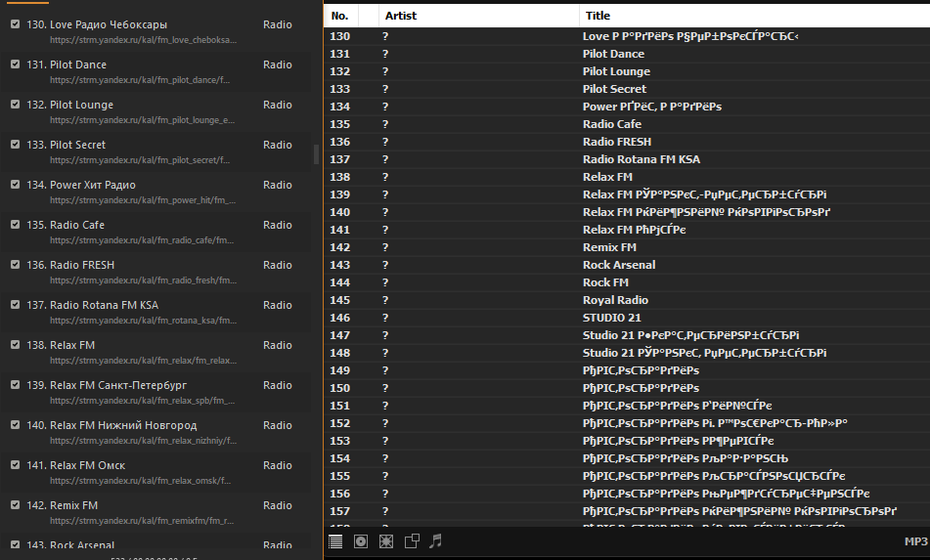This screenshot has height=560, width=930.
Task: Click the fm_remixfm stream URL
Action: (142, 520)
